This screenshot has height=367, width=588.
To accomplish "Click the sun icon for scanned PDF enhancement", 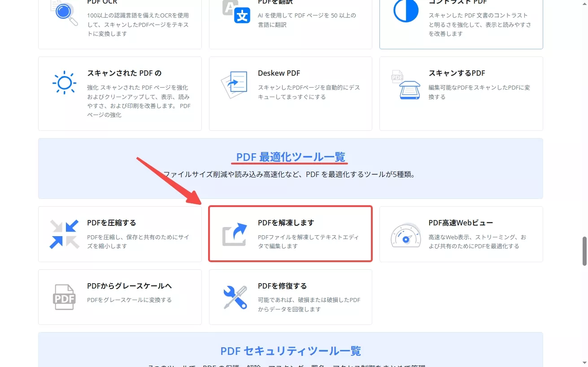I will tap(64, 82).
